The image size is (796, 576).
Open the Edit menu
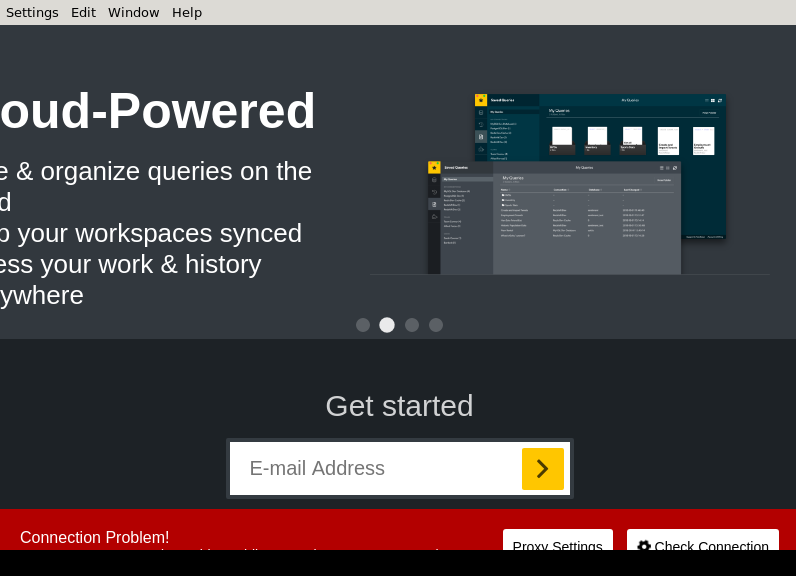pyautogui.click(x=83, y=12)
